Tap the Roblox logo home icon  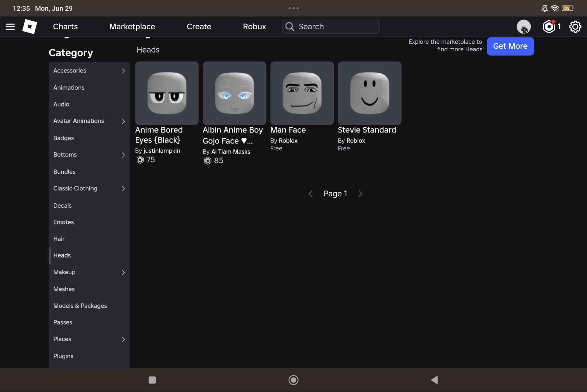tap(30, 27)
